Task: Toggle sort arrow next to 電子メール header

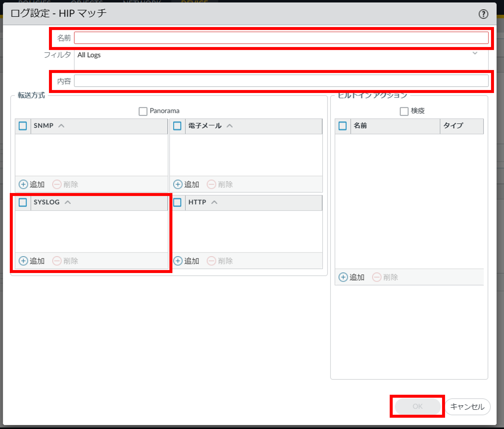Action: pos(230,126)
